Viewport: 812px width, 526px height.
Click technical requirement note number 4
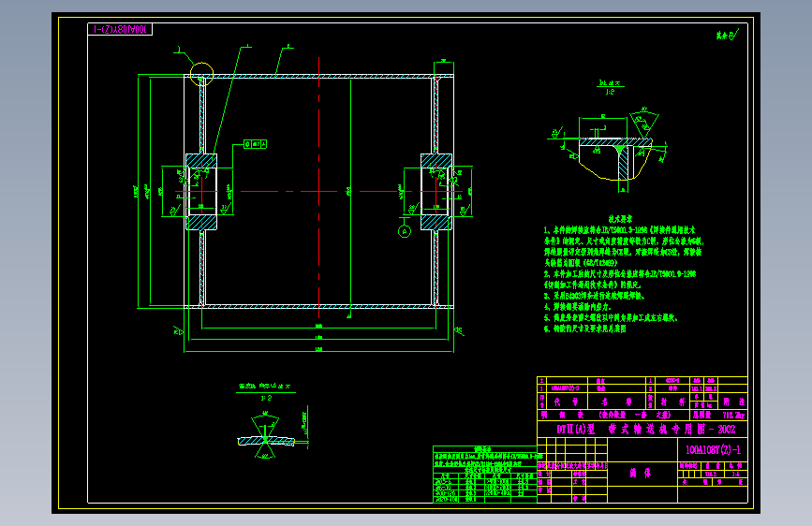point(577,307)
